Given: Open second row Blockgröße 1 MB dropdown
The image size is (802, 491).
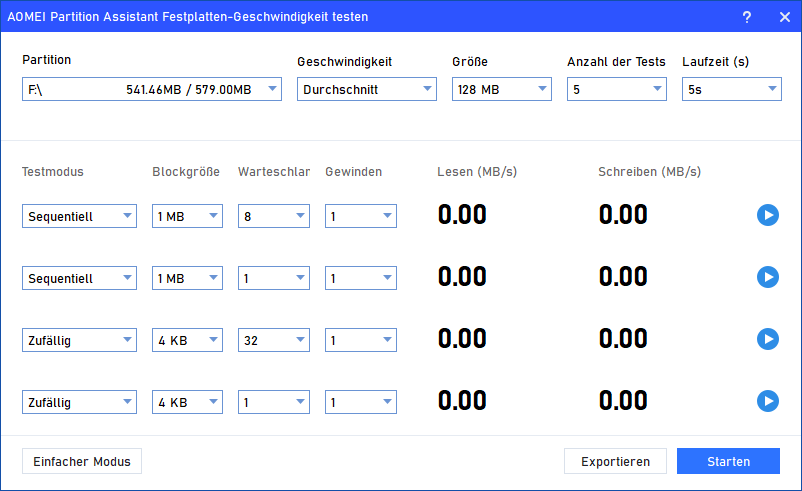Looking at the screenshot, I should [187, 278].
